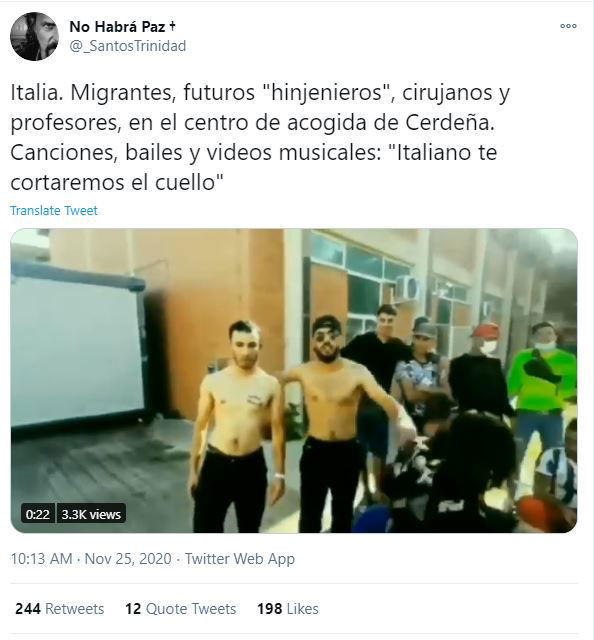The height and width of the screenshot is (640, 594).
Task: Play the embedded tweet video
Action: click(x=294, y=380)
